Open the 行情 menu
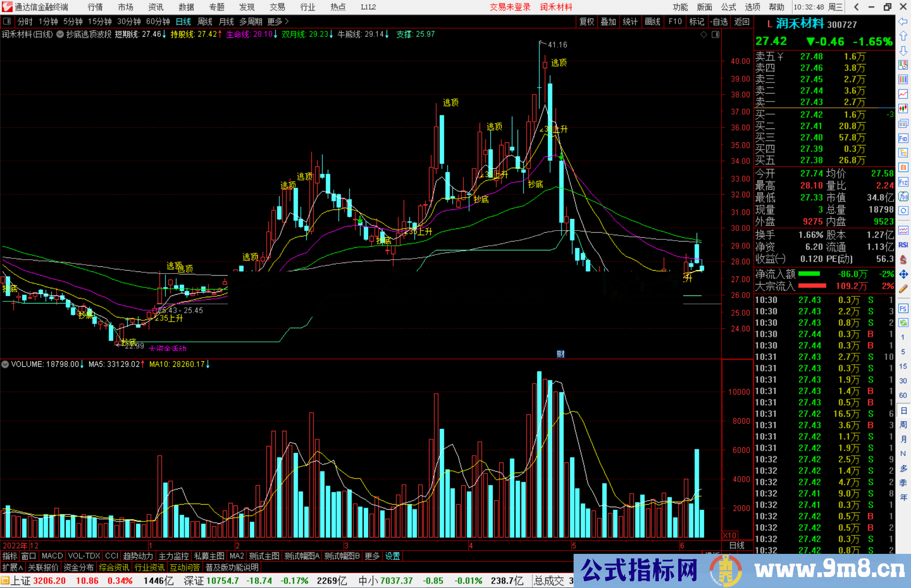 95,7
